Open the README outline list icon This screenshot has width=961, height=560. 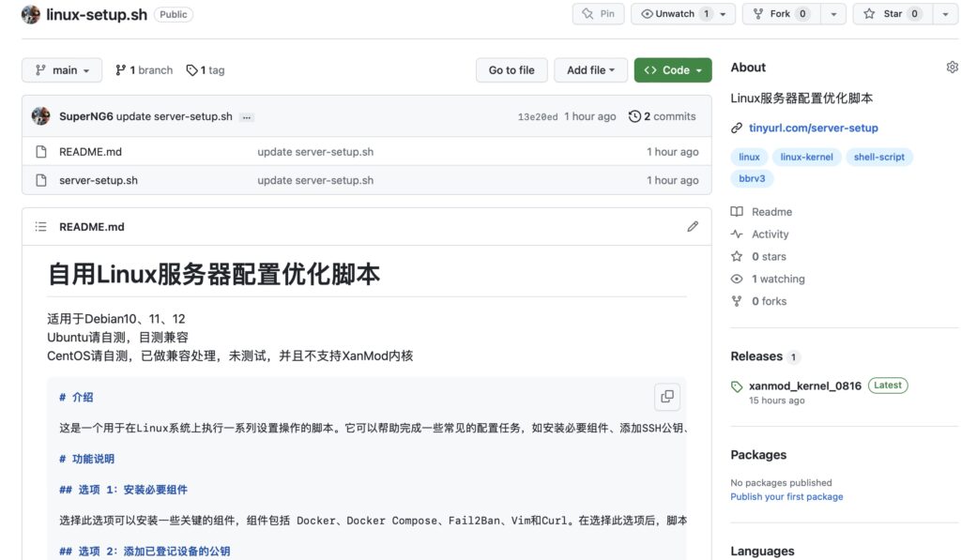point(40,227)
